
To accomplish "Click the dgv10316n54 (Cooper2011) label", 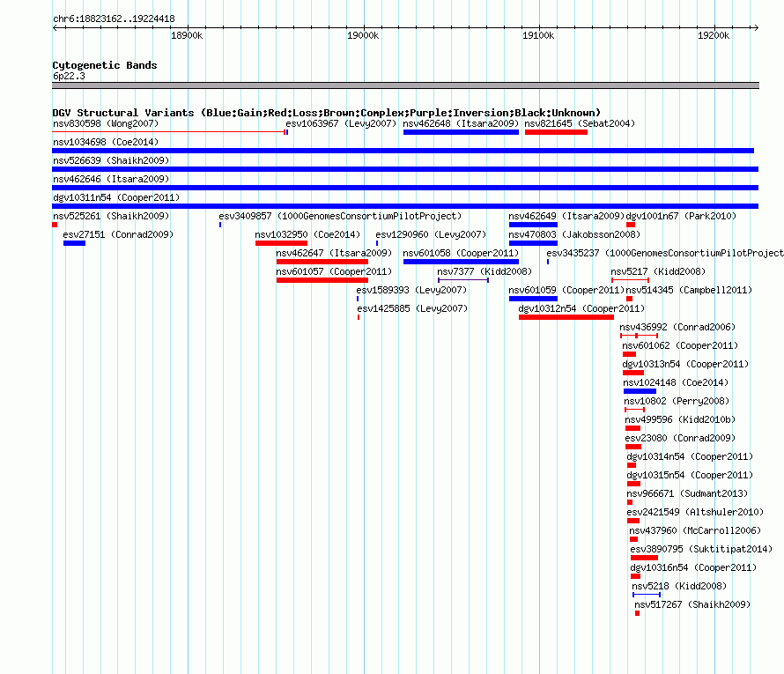I will point(693,567).
